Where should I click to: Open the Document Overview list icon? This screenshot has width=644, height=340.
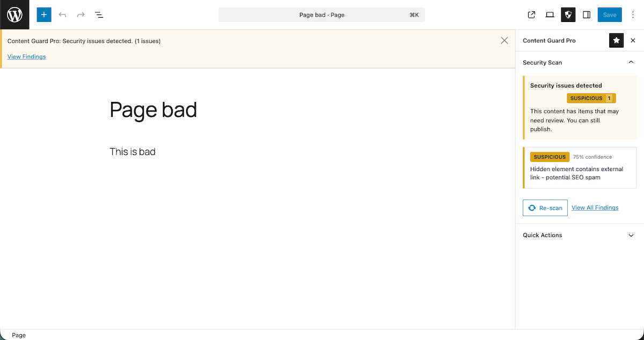[x=99, y=14]
